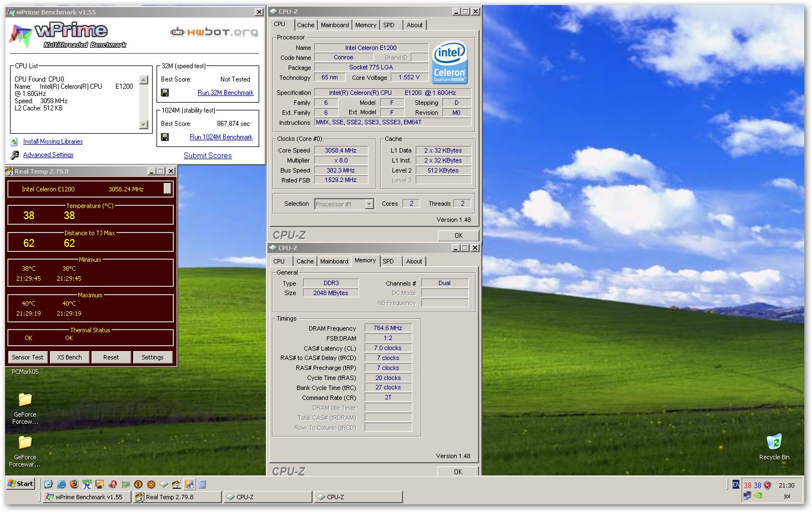Open Settings in Real Temp
This screenshot has width=812, height=512.
pyautogui.click(x=153, y=357)
